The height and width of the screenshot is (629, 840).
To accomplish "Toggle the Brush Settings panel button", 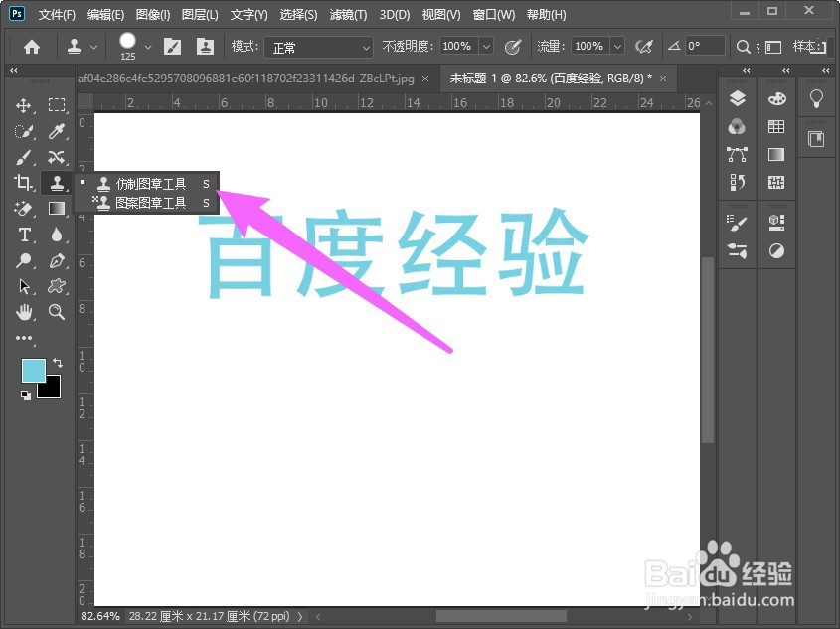I will pyautogui.click(x=173, y=47).
